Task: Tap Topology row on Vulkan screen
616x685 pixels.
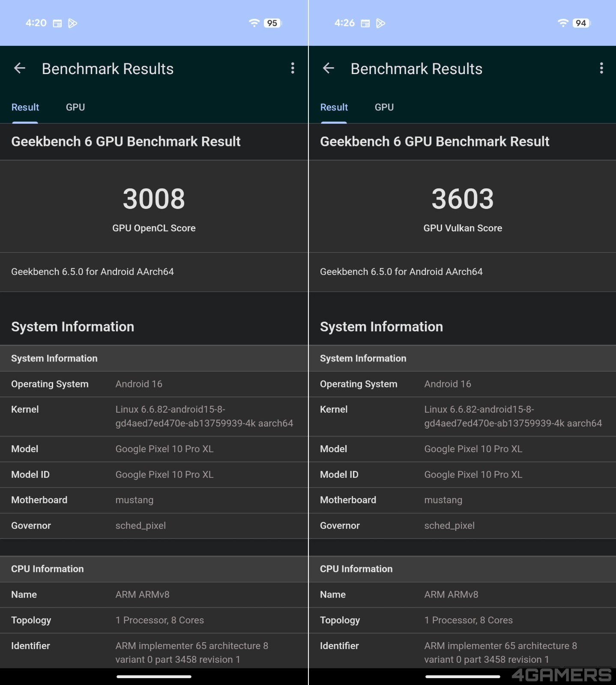Action: coord(463,620)
